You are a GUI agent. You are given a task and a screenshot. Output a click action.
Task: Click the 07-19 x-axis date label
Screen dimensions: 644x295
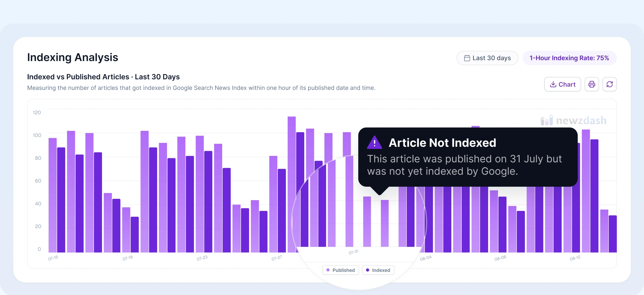tap(128, 258)
